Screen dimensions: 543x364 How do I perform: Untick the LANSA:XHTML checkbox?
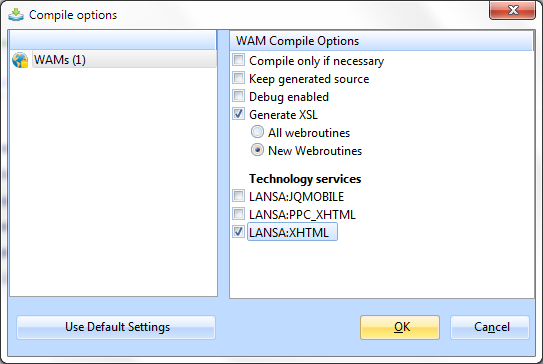[238, 232]
